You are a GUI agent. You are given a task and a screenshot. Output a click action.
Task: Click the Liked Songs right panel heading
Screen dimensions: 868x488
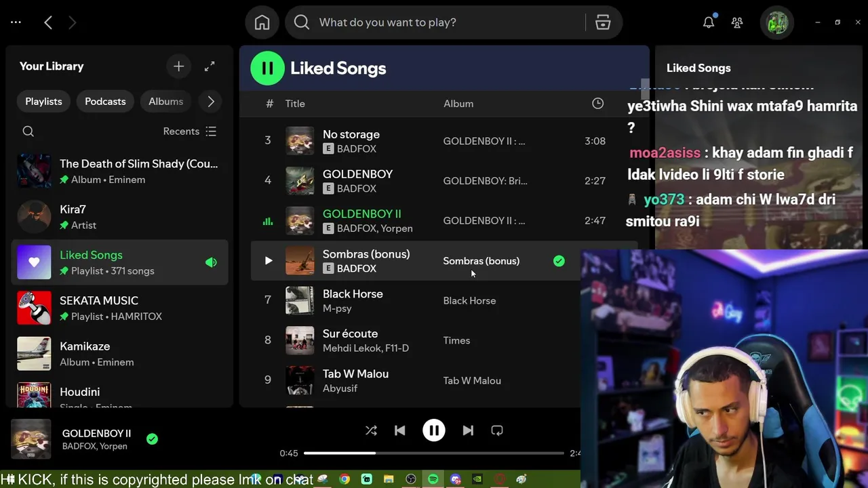click(x=698, y=68)
